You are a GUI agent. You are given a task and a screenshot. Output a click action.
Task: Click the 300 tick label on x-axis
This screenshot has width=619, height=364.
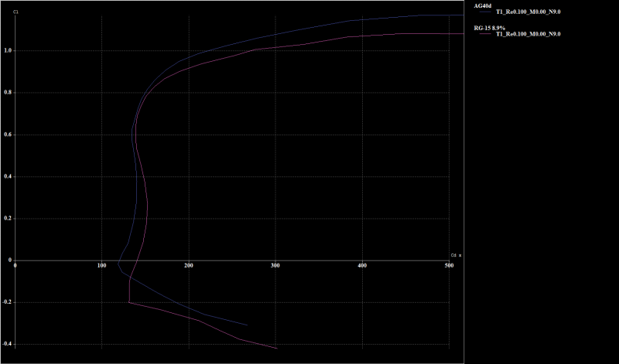(275, 266)
